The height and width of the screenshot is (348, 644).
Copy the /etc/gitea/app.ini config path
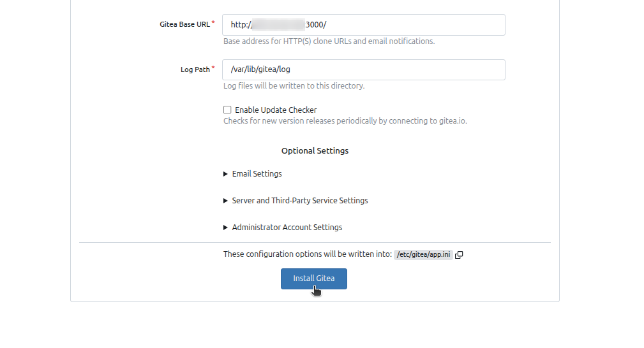pyautogui.click(x=459, y=255)
